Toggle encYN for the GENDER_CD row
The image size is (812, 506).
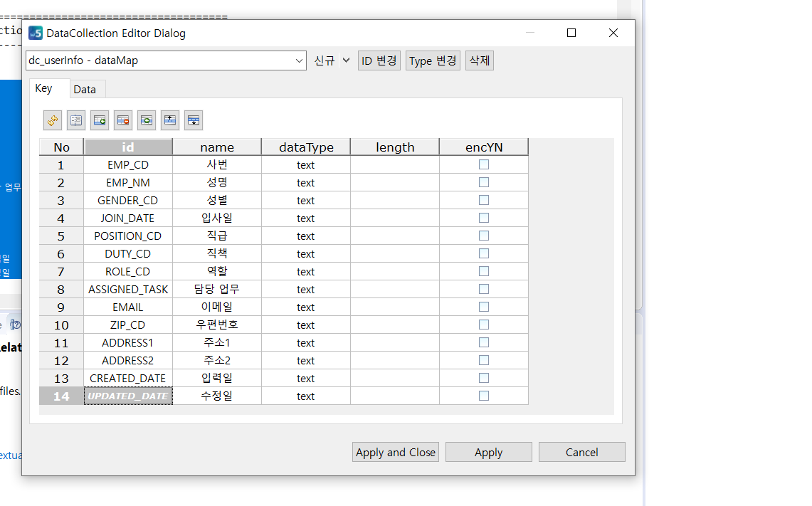(x=484, y=200)
